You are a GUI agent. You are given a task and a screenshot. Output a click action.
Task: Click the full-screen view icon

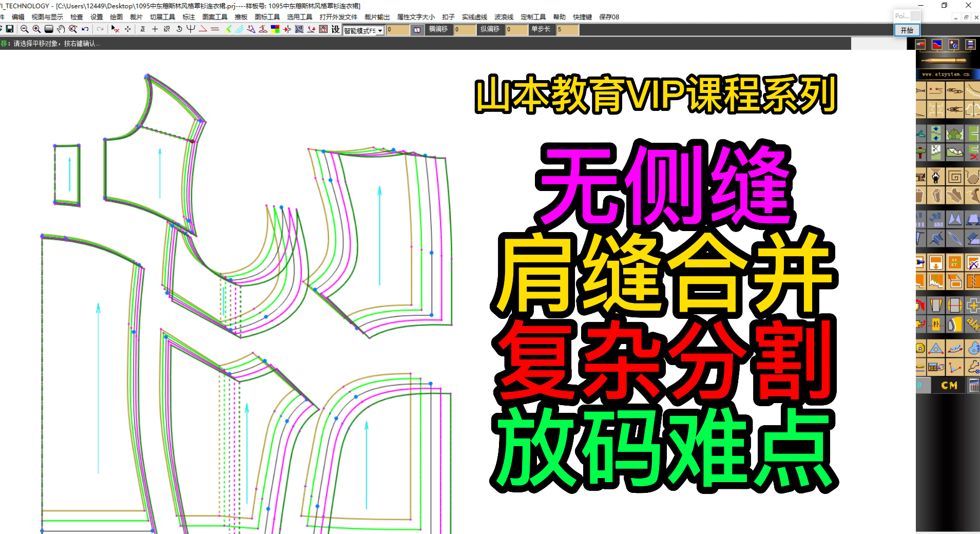tap(49, 29)
